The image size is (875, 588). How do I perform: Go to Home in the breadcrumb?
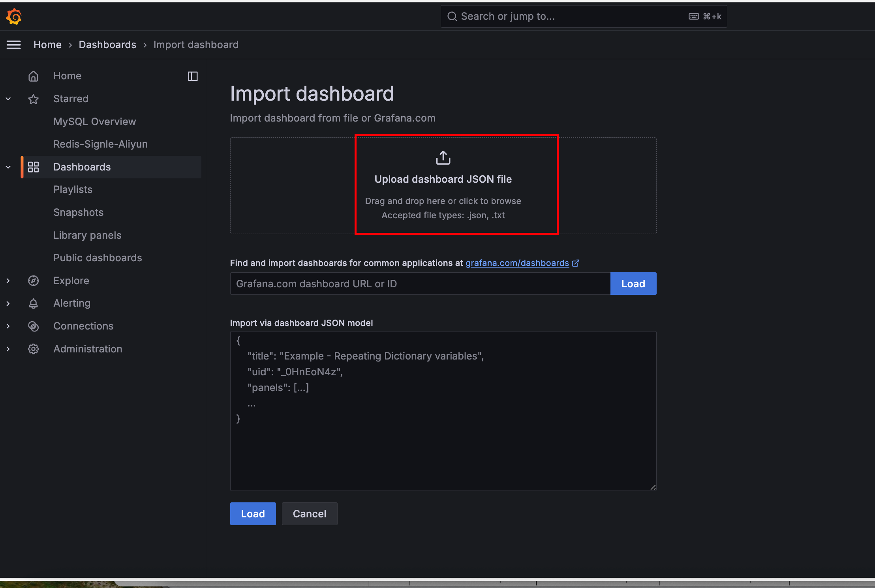point(47,45)
